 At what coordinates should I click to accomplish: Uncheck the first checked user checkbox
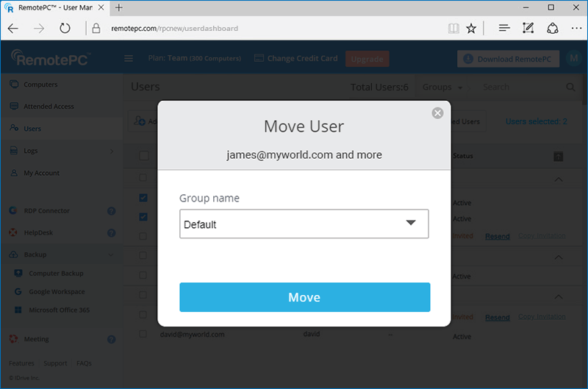(x=143, y=198)
